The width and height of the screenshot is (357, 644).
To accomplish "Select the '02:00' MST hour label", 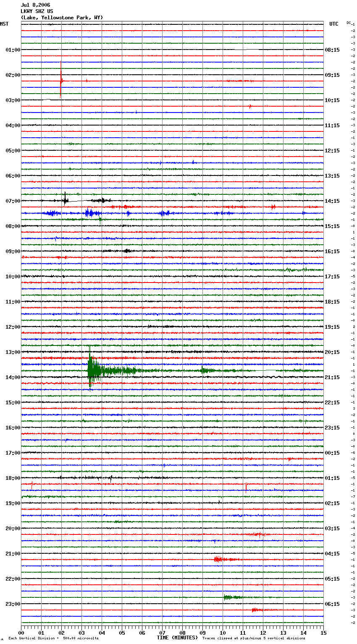I will 13,75.
